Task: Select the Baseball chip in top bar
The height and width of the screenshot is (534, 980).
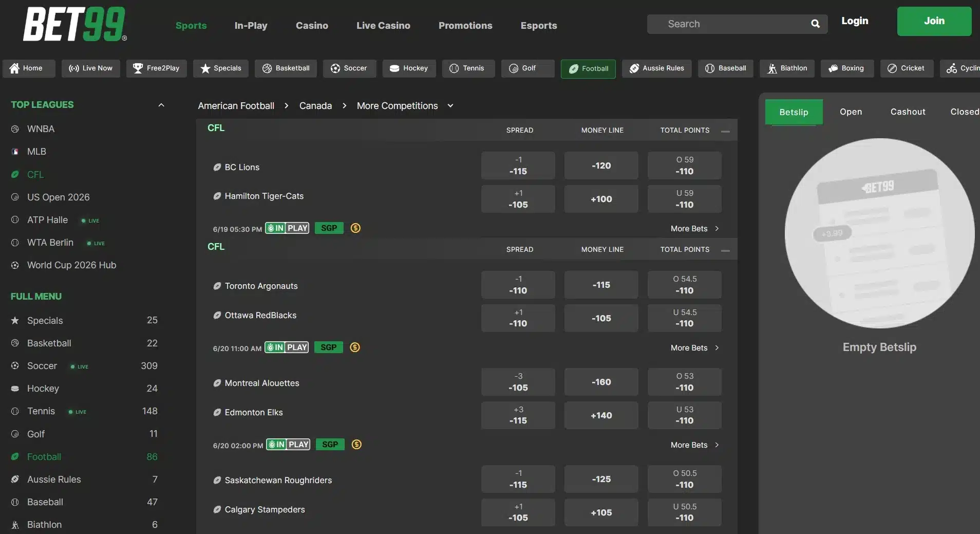Action: point(726,68)
